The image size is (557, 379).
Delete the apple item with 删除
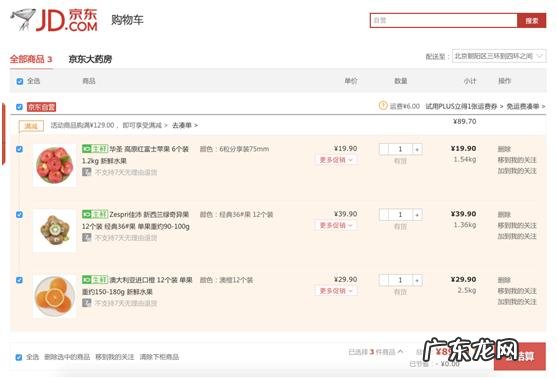coord(504,149)
